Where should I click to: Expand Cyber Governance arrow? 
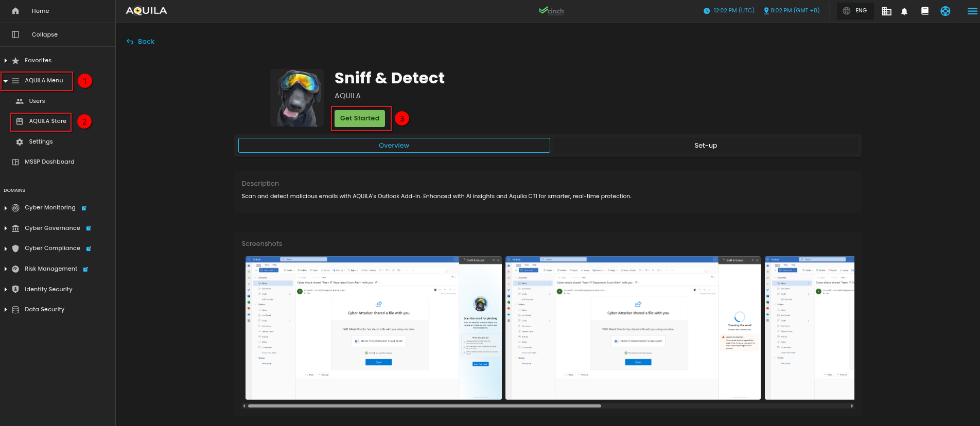point(5,228)
